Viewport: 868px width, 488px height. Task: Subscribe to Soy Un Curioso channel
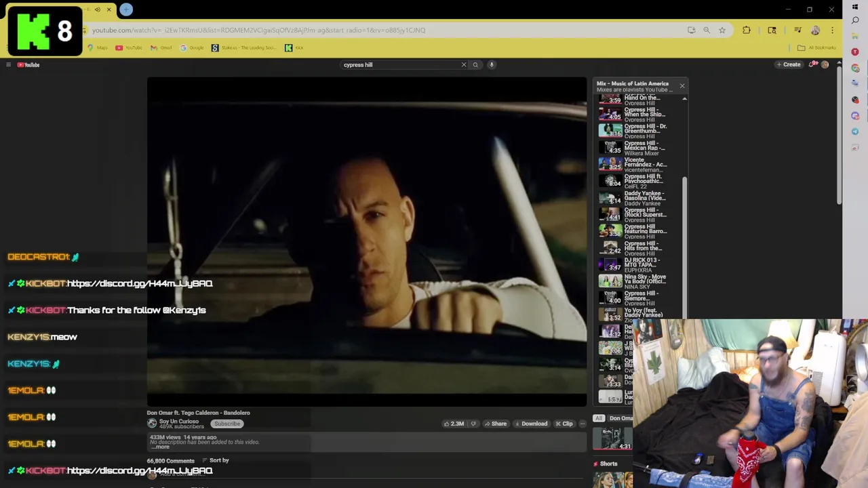(x=227, y=424)
